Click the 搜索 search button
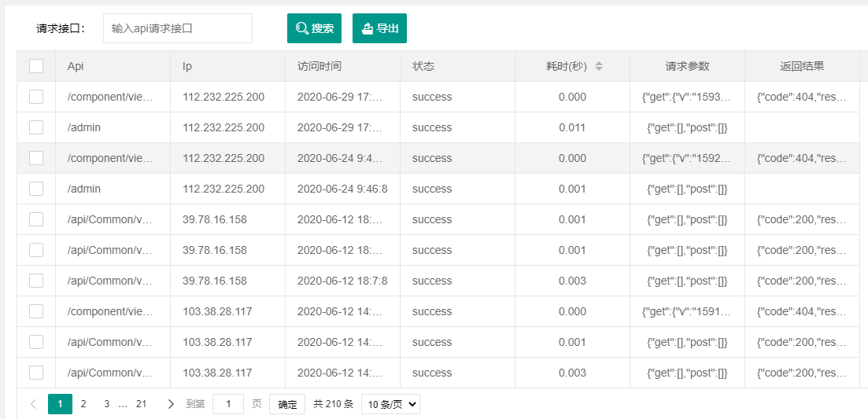Viewport: 868px width, 419px height. tap(315, 28)
